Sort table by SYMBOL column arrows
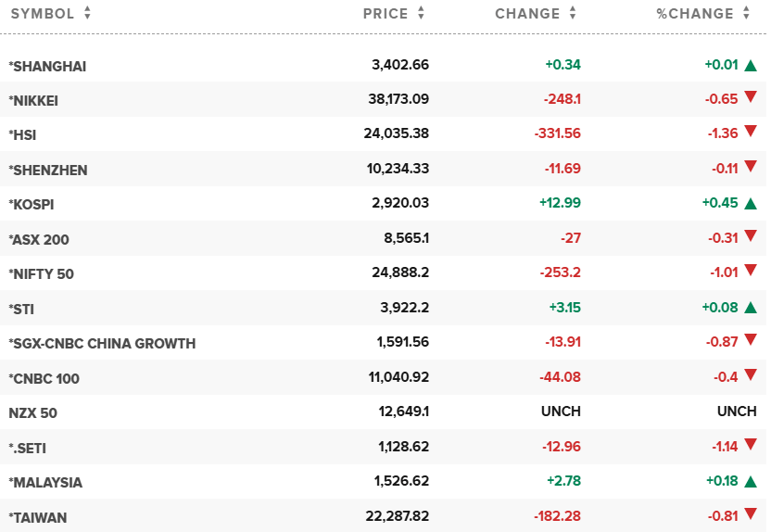 point(87,14)
